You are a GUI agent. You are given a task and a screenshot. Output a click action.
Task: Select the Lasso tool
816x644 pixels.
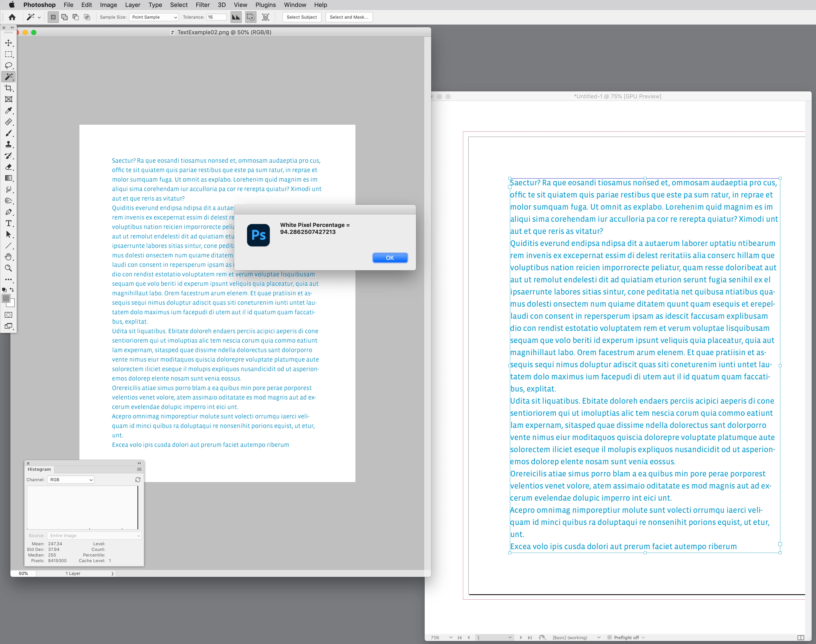[x=8, y=66]
